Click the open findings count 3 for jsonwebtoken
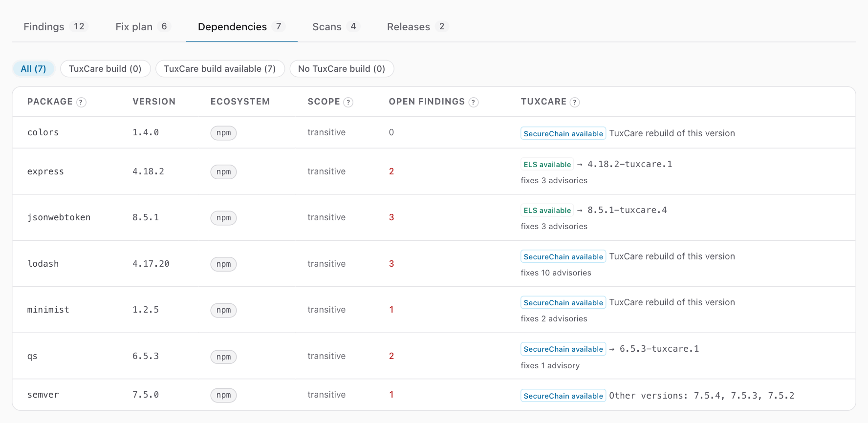 [x=391, y=217]
